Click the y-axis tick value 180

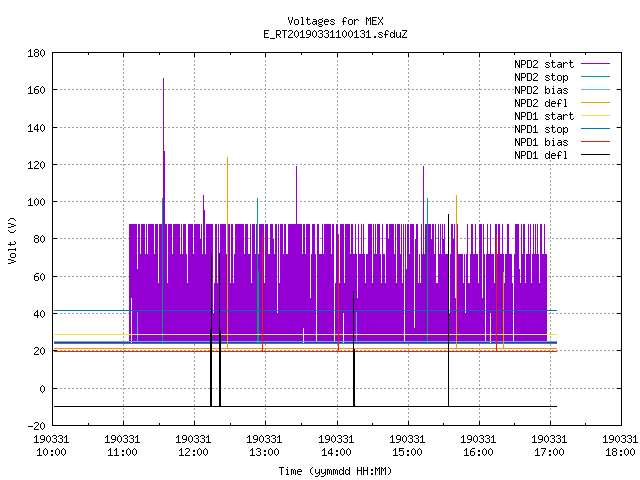click(36, 53)
